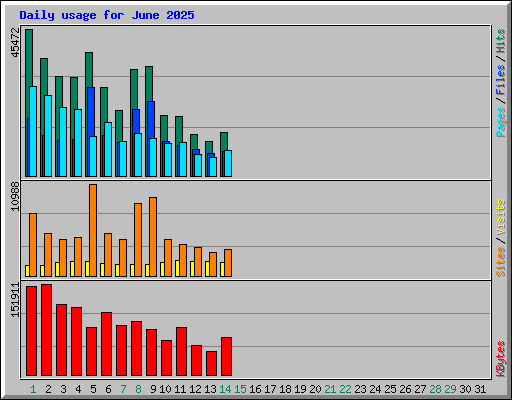The width and height of the screenshot is (512, 400).
Task: Click the red KBytes bar for day 14
Action: point(226,357)
